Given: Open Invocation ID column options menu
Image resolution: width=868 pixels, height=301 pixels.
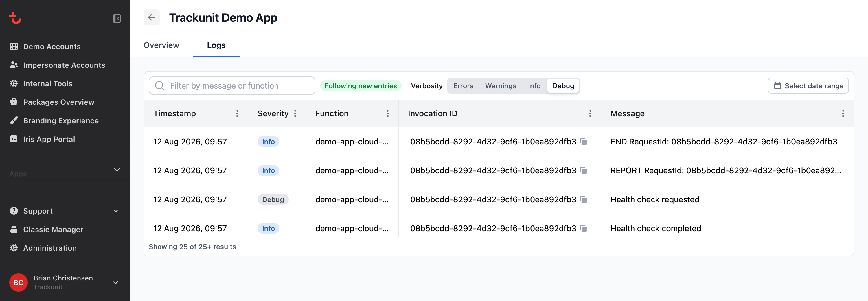Looking at the screenshot, I should pyautogui.click(x=590, y=113).
